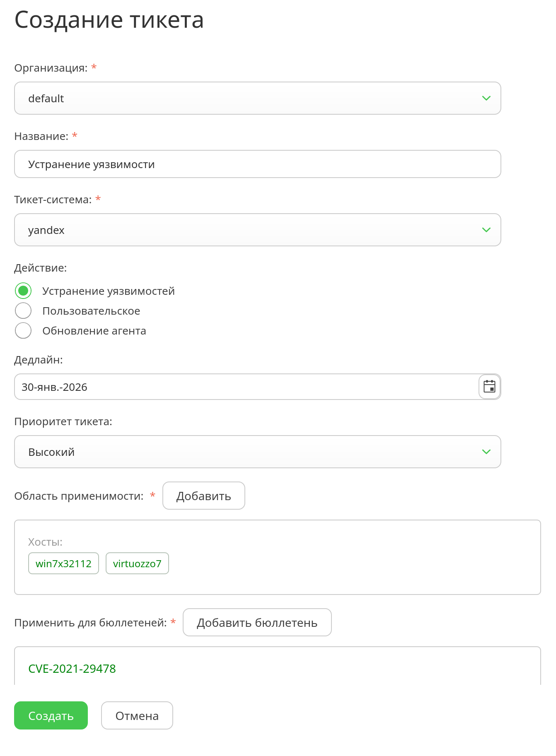Click the win7x32112 host tag
556x756 pixels.
tap(63, 563)
